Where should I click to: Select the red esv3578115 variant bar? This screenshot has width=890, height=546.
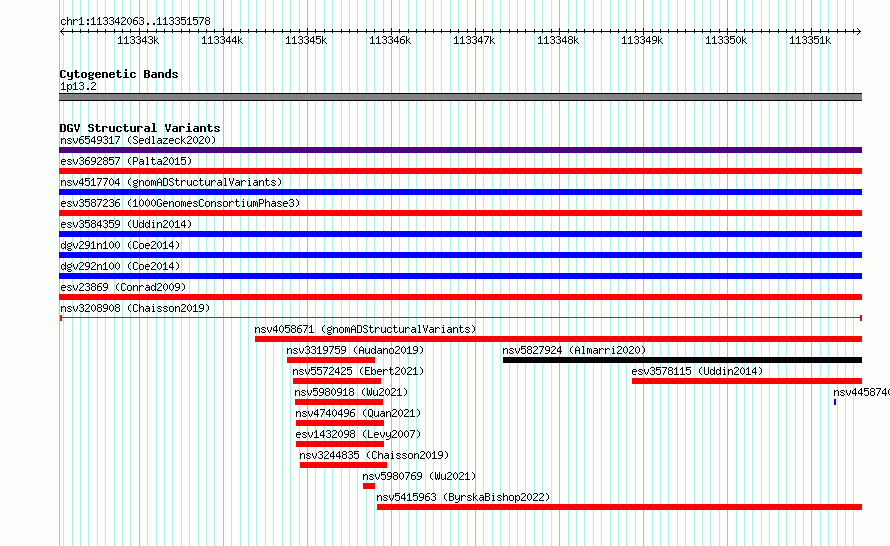[x=747, y=381]
